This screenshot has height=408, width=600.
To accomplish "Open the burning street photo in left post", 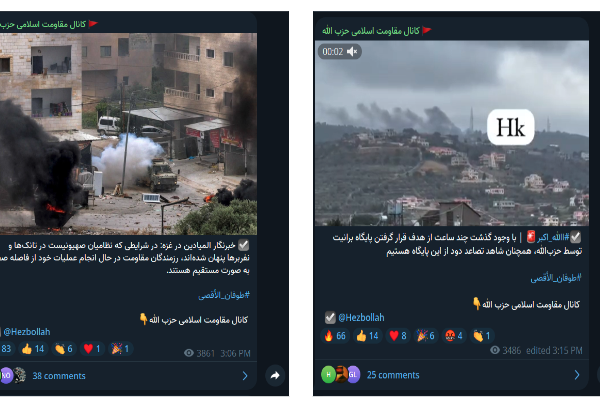I will click(x=128, y=134).
